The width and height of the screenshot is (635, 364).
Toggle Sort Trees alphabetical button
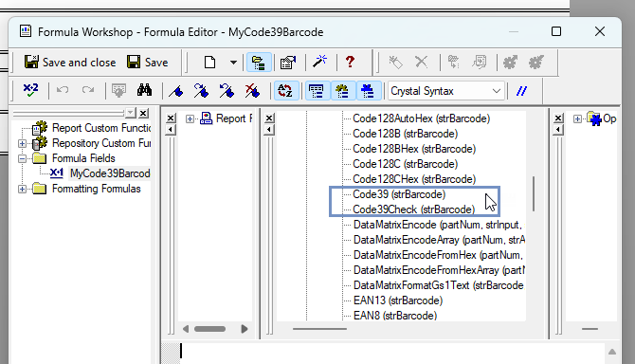coord(286,91)
